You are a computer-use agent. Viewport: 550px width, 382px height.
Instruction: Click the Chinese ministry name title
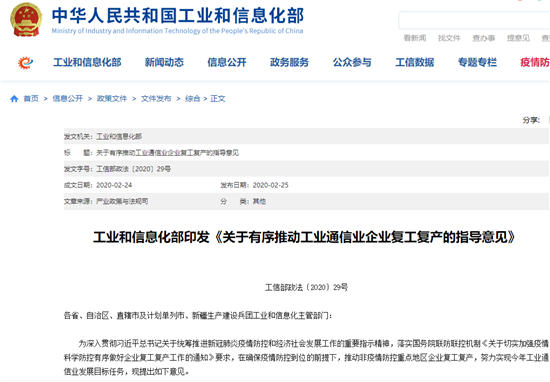pos(178,15)
